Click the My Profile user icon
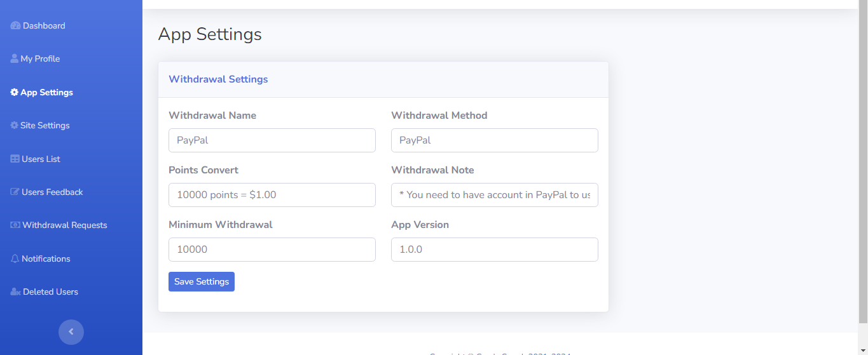This screenshot has height=355, width=868. coord(14,59)
